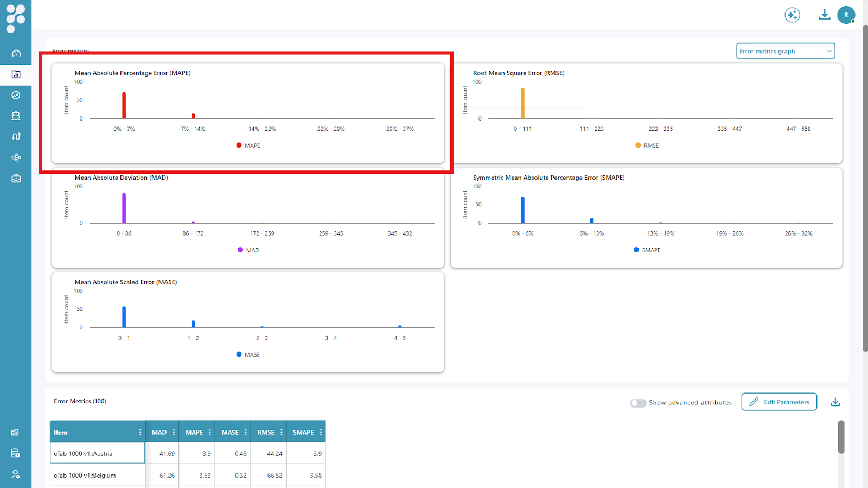Image resolution: width=868 pixels, height=488 pixels.
Task: Click the Error Metrics table scrollbar
Action: pos(841,437)
